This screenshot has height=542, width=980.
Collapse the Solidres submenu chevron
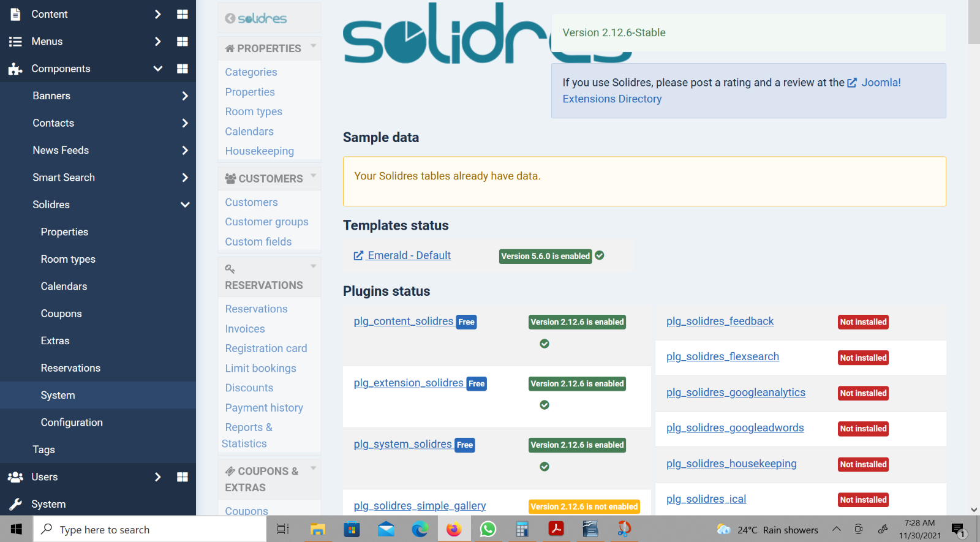pyautogui.click(x=185, y=205)
